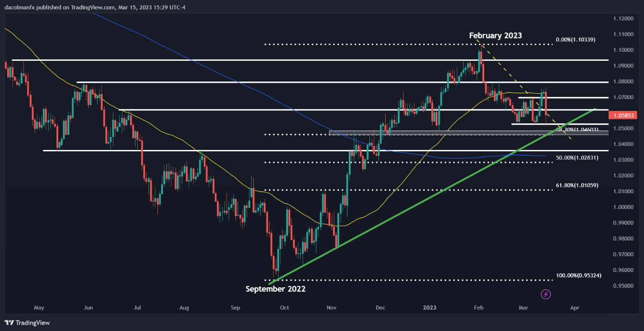This screenshot has width=644, height=331.
Task: Click the 38.20%(1.04603) Fibonacci label
Action: coord(577,129)
